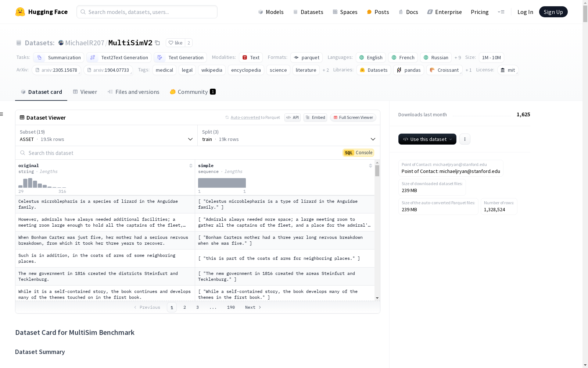Click the Sign Up button
Screen dimensions: 588x368
point(553,12)
